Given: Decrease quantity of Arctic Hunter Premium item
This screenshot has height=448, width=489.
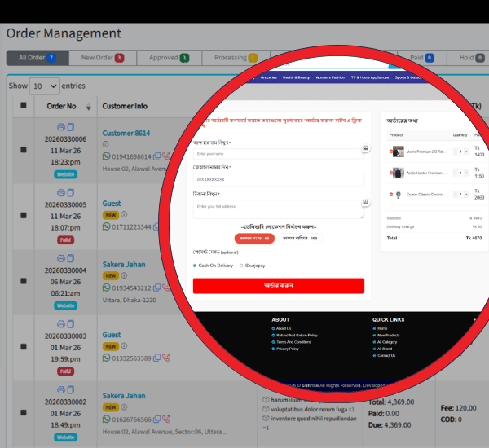Looking at the screenshot, I should (x=456, y=173).
